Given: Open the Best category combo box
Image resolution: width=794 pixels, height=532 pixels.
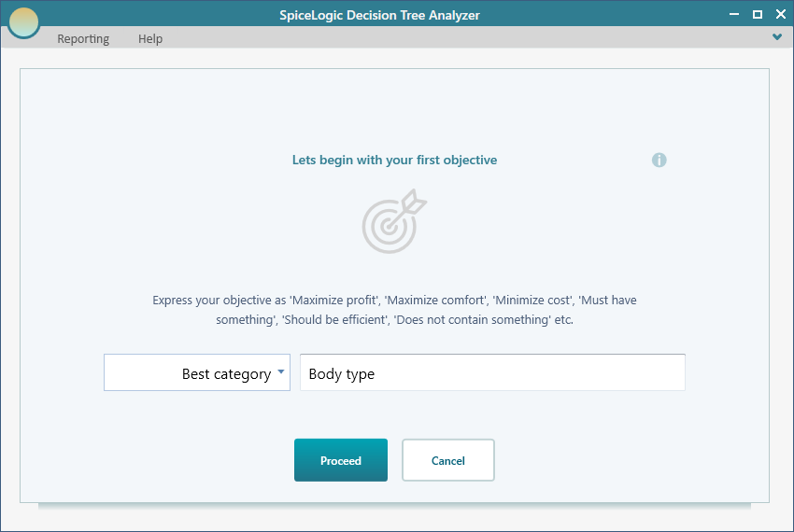Looking at the screenshot, I should (196, 372).
